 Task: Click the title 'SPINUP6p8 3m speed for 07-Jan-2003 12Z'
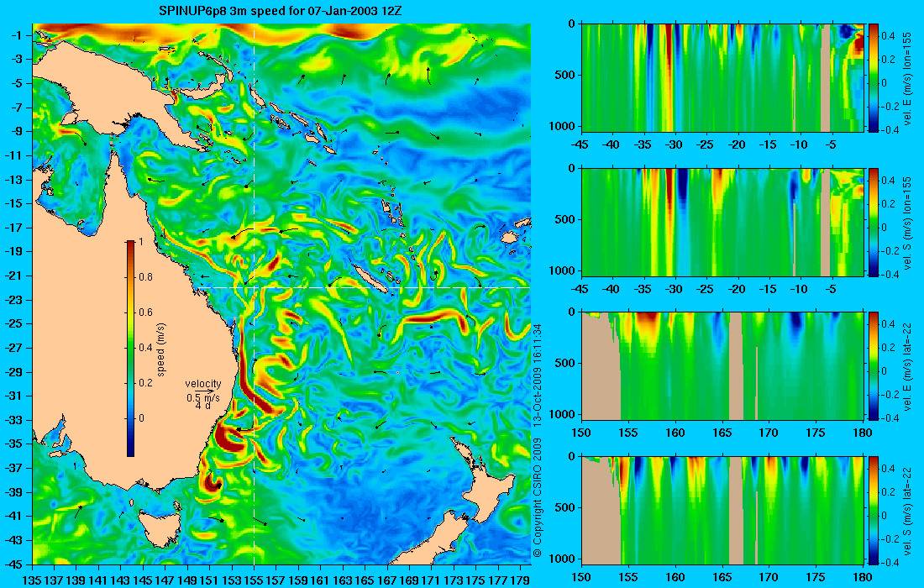pos(281,11)
